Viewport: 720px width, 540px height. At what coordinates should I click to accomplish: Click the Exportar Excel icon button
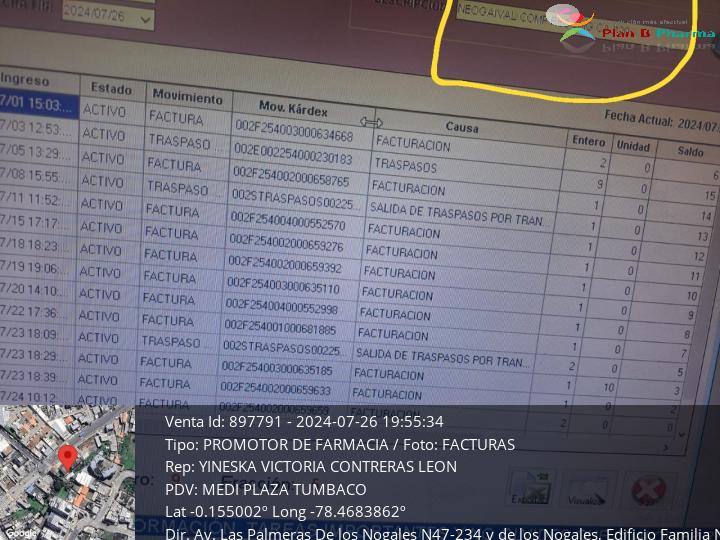coord(531,489)
